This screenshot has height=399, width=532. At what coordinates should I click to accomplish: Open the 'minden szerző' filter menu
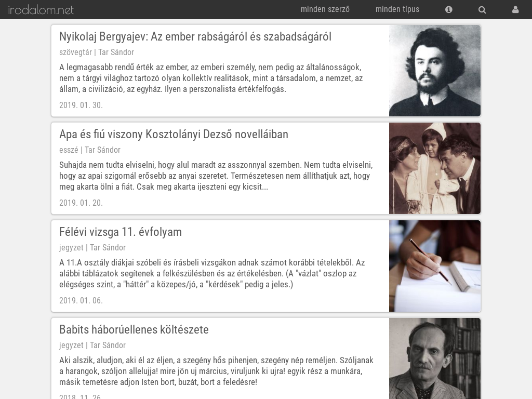tap(325, 9)
